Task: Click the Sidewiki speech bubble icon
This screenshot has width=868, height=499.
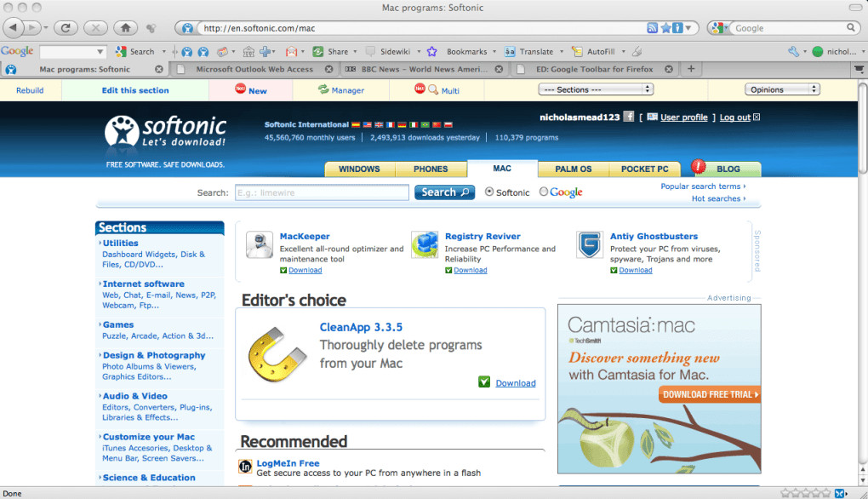Action: (370, 51)
